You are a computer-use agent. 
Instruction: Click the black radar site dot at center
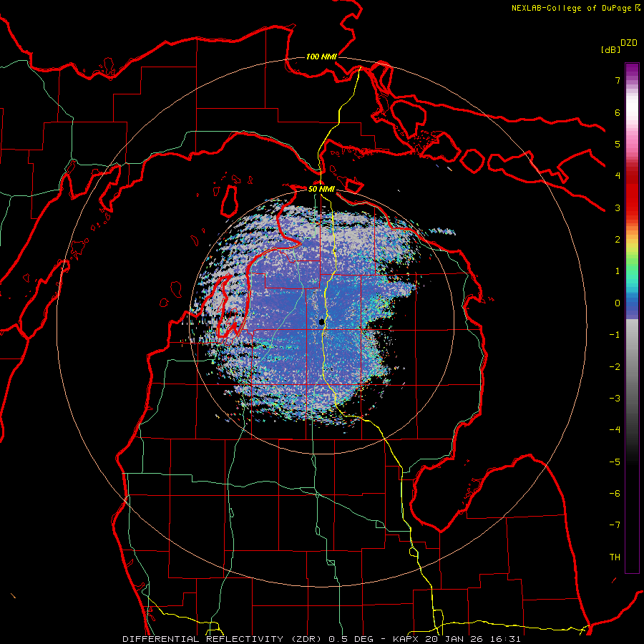321,322
